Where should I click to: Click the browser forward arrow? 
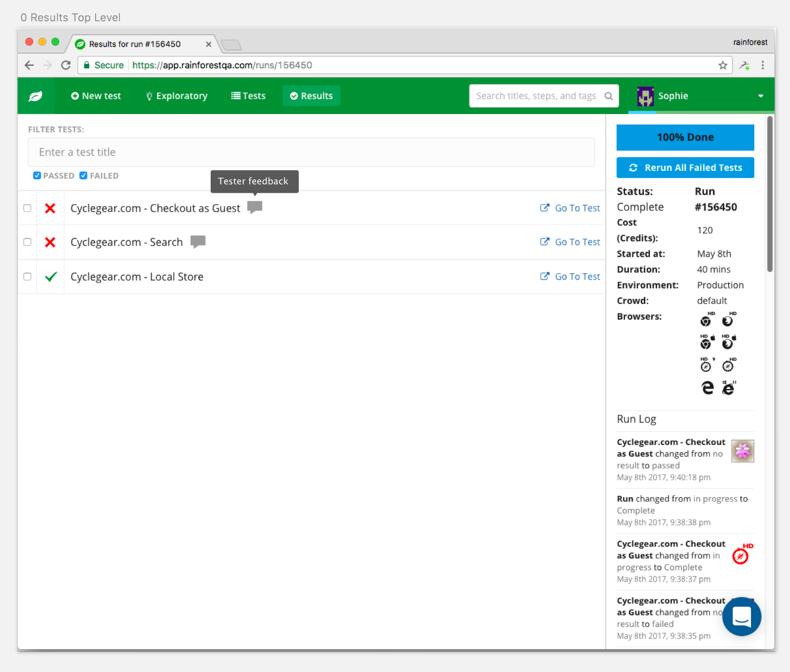[x=48, y=65]
